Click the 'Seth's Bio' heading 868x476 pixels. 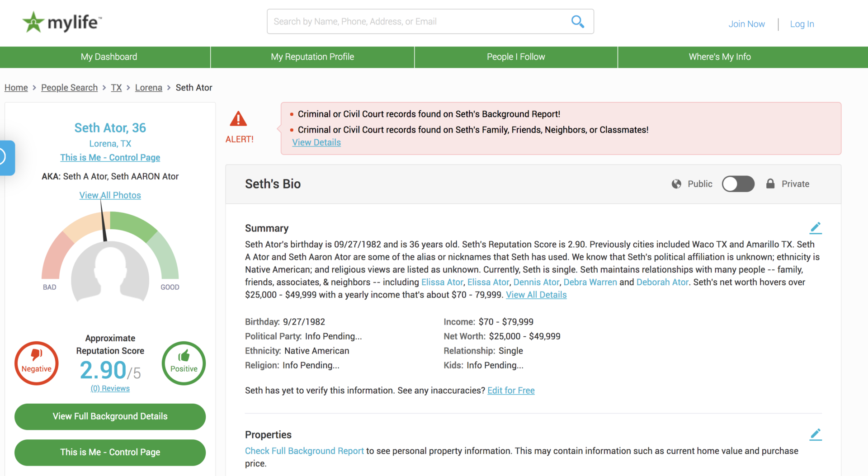point(273,184)
